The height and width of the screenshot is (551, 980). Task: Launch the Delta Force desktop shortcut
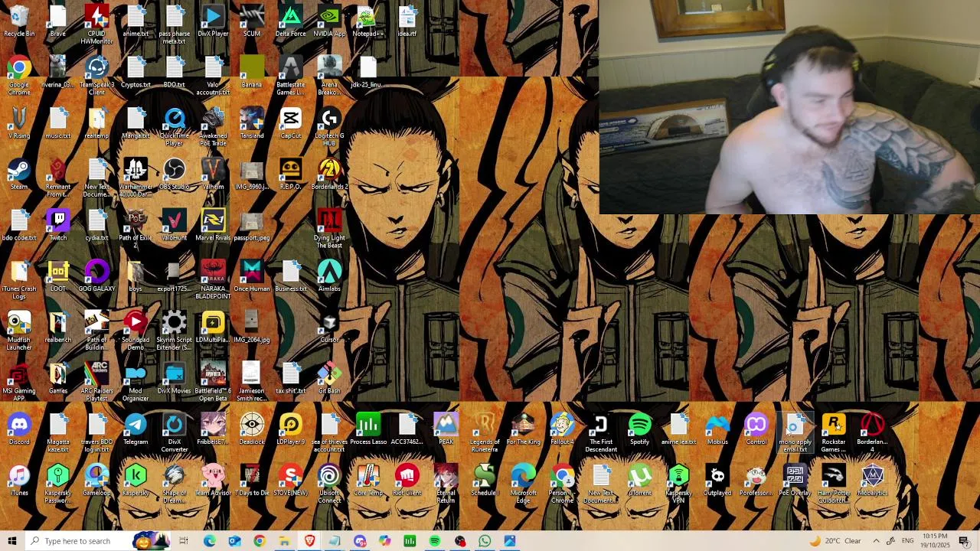(x=291, y=21)
